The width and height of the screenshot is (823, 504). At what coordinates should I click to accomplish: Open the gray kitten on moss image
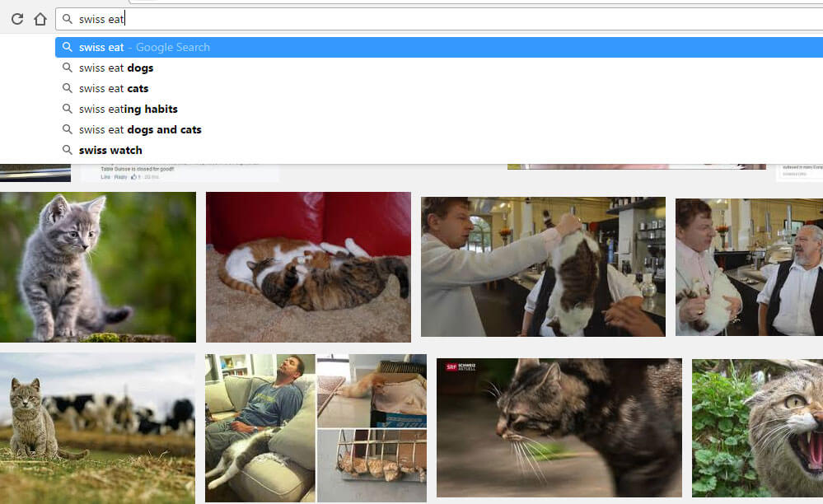(x=98, y=267)
